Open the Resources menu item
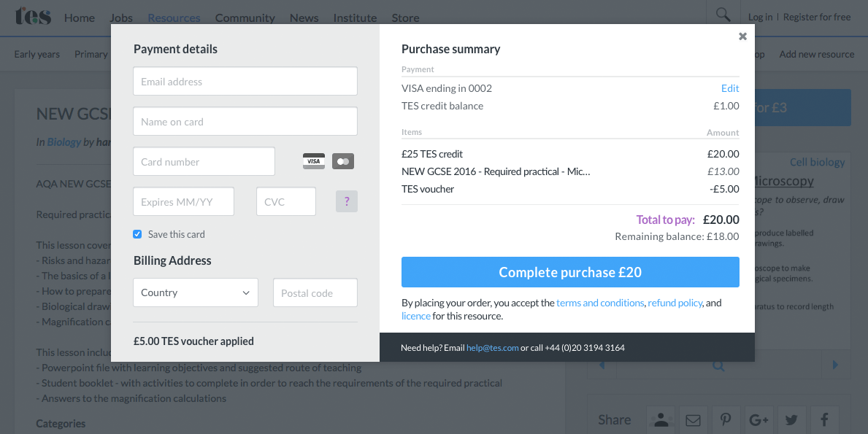 [x=174, y=18]
